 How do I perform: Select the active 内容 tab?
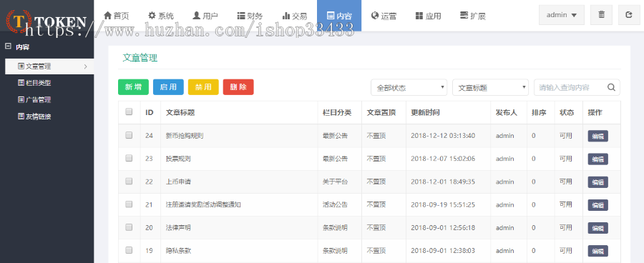(x=339, y=16)
